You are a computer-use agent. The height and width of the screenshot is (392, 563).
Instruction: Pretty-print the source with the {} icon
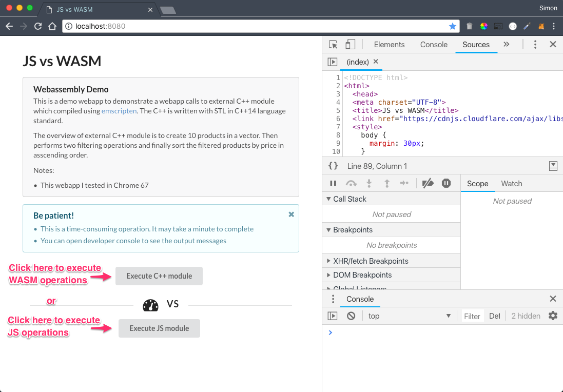(x=333, y=166)
